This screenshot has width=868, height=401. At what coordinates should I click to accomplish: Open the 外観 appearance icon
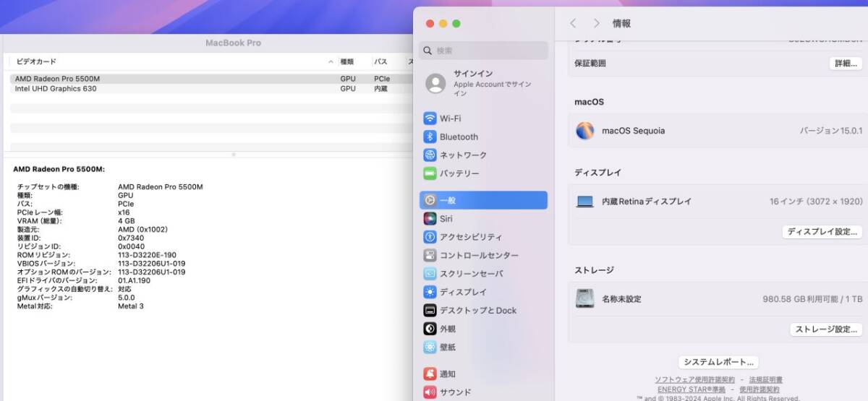pyautogui.click(x=430, y=329)
